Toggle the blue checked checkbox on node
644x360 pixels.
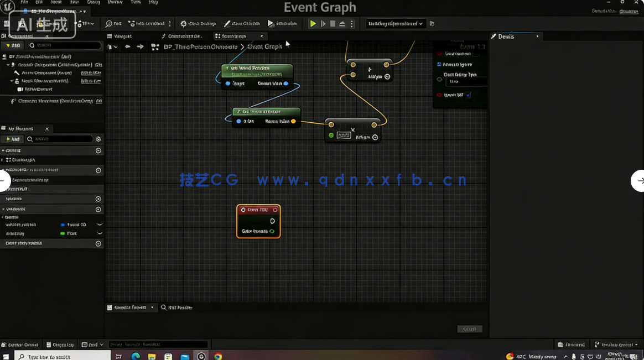[439, 65]
